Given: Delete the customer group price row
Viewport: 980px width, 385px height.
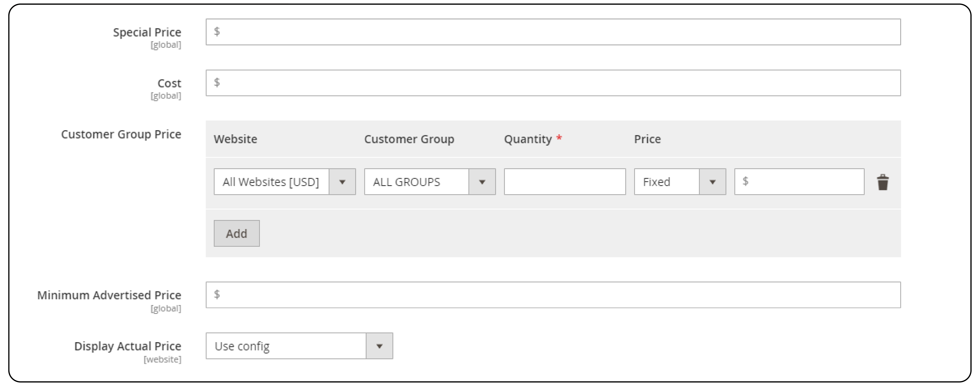Looking at the screenshot, I should point(883,182).
